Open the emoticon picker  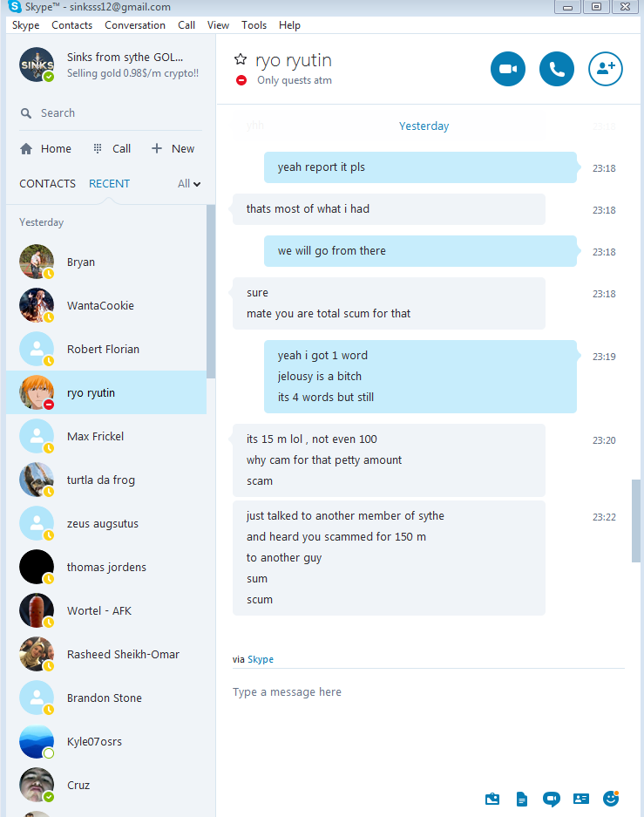pos(611,798)
